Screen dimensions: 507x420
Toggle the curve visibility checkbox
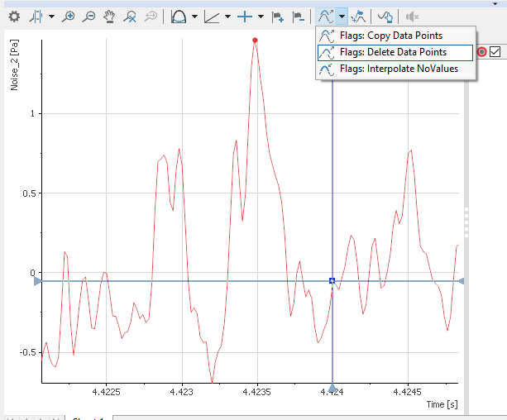click(495, 52)
